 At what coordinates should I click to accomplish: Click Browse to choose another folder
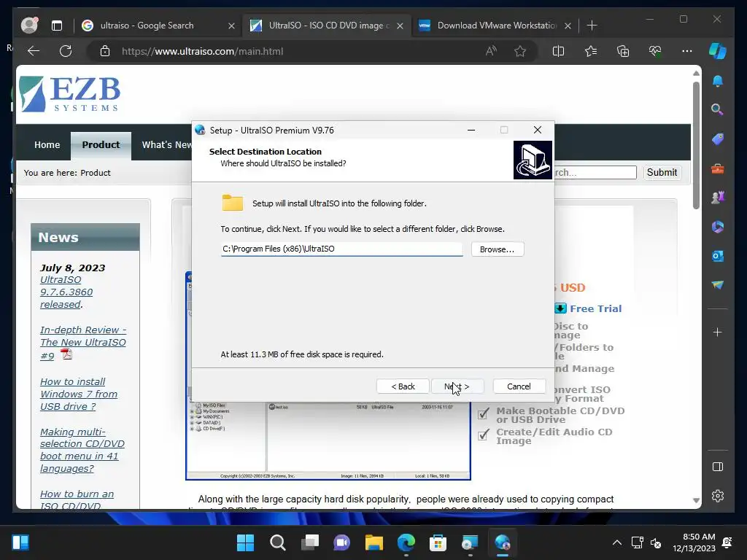coord(498,249)
